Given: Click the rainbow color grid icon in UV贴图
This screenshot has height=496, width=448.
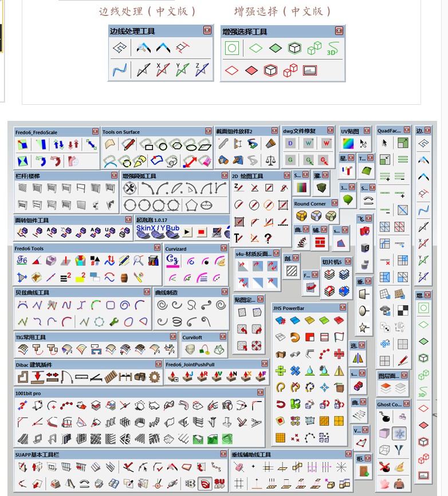Looking at the screenshot, I should point(348,144).
